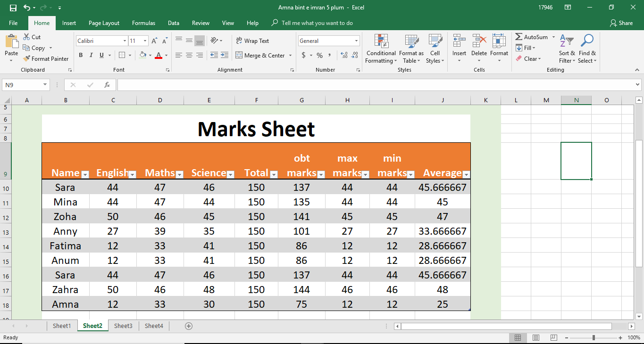This screenshot has height=344, width=644.
Task: Open the Review ribbon tab
Action: 200,23
